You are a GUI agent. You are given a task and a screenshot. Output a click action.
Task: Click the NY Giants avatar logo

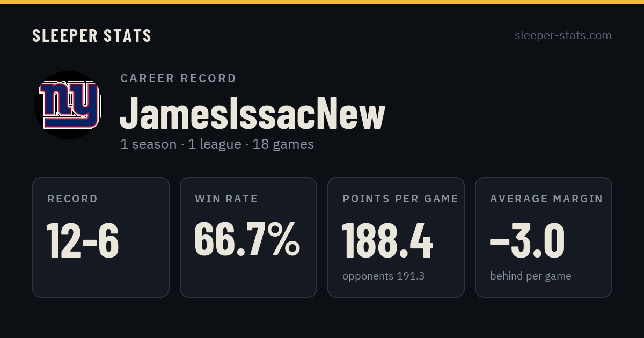pos(68,105)
